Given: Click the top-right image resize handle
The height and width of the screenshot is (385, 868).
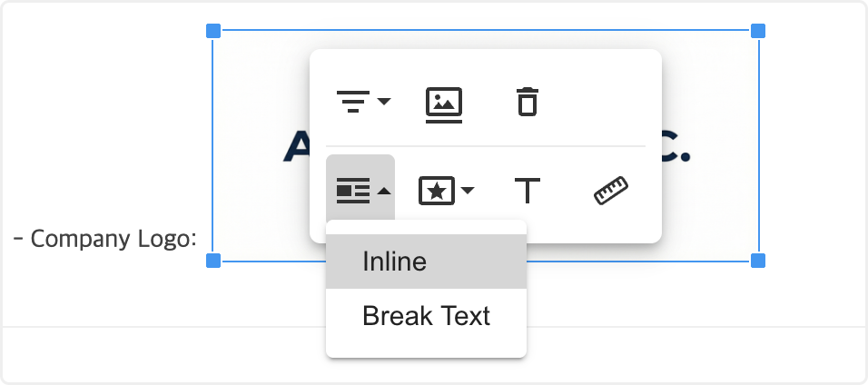Looking at the screenshot, I should pyautogui.click(x=758, y=31).
